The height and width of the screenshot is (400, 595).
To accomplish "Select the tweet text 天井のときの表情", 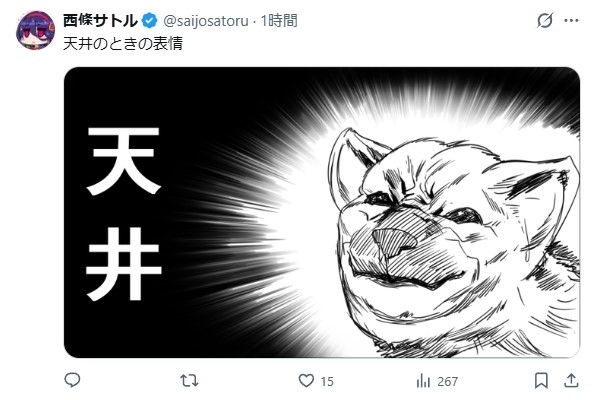I will pyautogui.click(x=123, y=43).
